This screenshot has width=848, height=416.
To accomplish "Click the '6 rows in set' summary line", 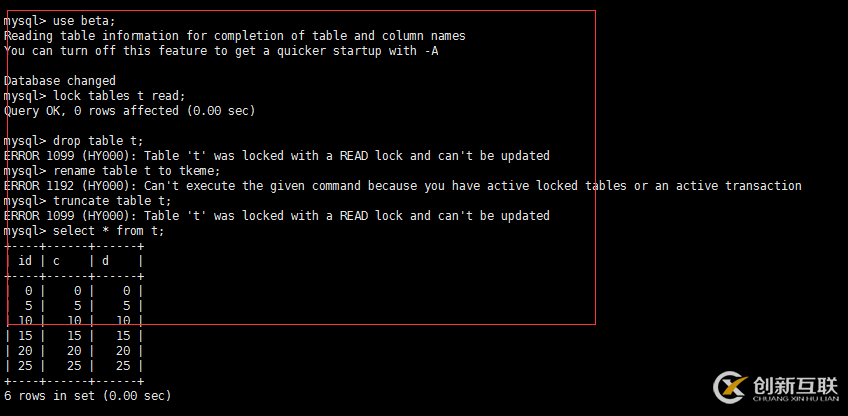I will tap(87, 395).
